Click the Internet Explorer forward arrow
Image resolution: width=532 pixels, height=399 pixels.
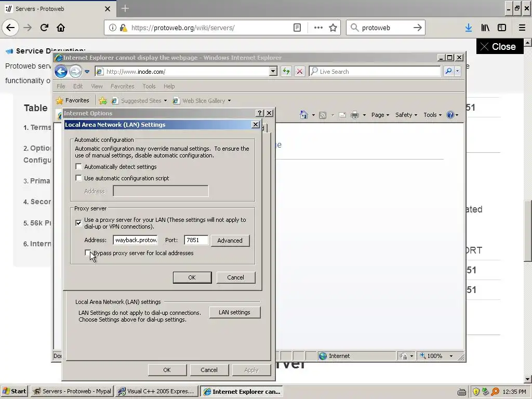[75, 72]
